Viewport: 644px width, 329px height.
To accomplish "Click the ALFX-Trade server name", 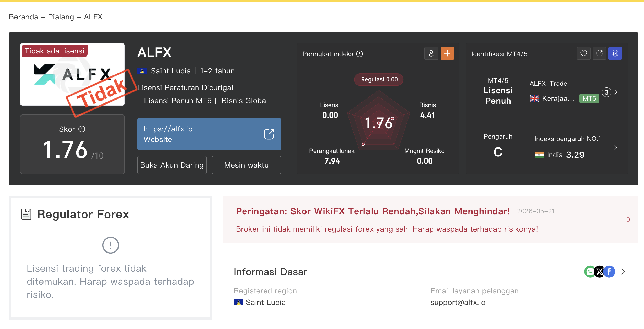I will pos(548,84).
